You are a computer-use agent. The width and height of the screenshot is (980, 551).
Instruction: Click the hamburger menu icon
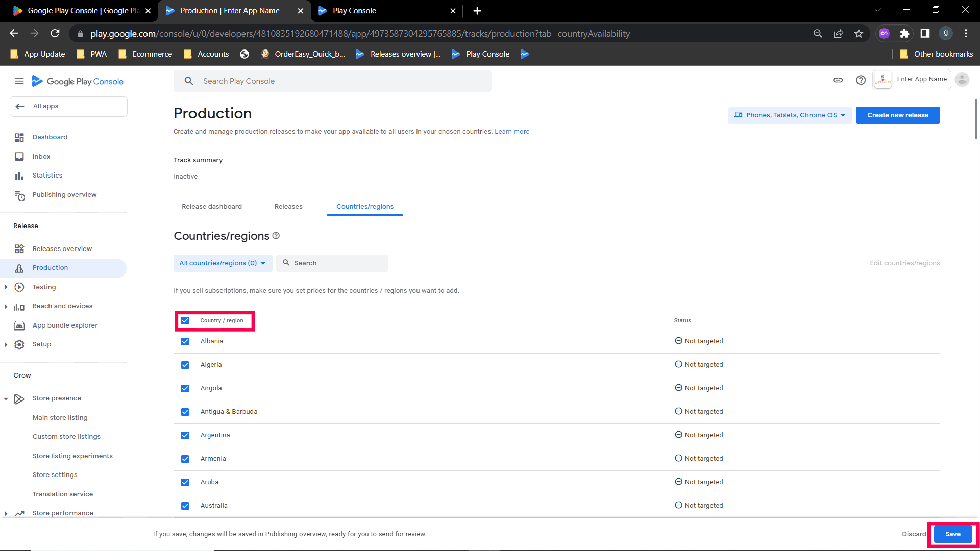pos(19,81)
